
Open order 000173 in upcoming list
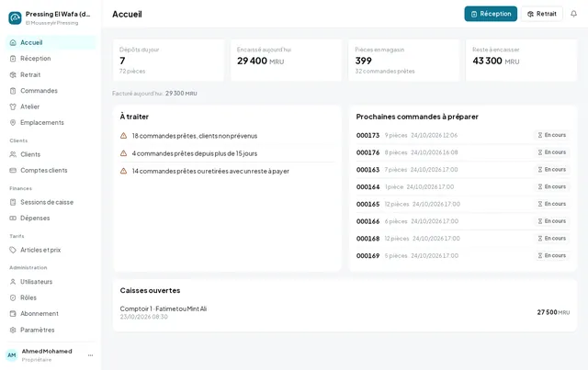463,135
